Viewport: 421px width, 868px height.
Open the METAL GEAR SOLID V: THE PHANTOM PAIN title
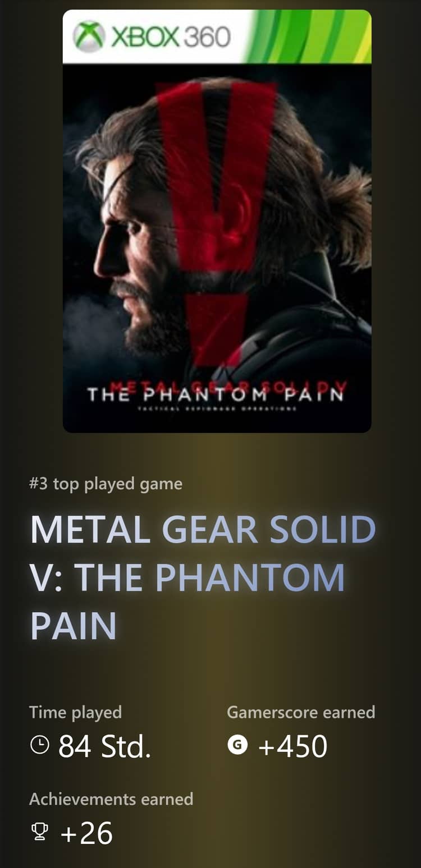click(x=203, y=577)
